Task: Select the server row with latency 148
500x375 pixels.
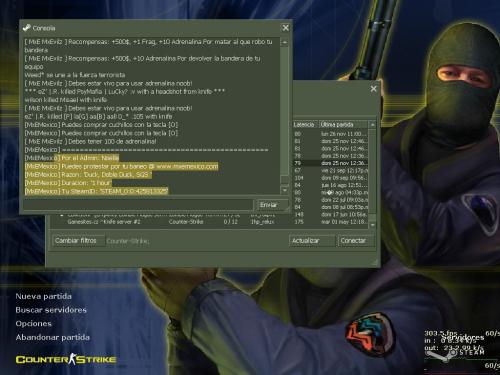Action: 330,215
